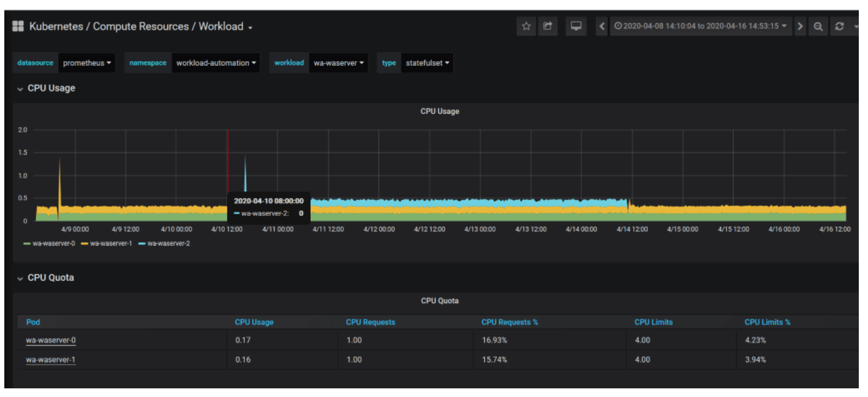Toggle wa-waserver-1 series in legend

point(111,243)
